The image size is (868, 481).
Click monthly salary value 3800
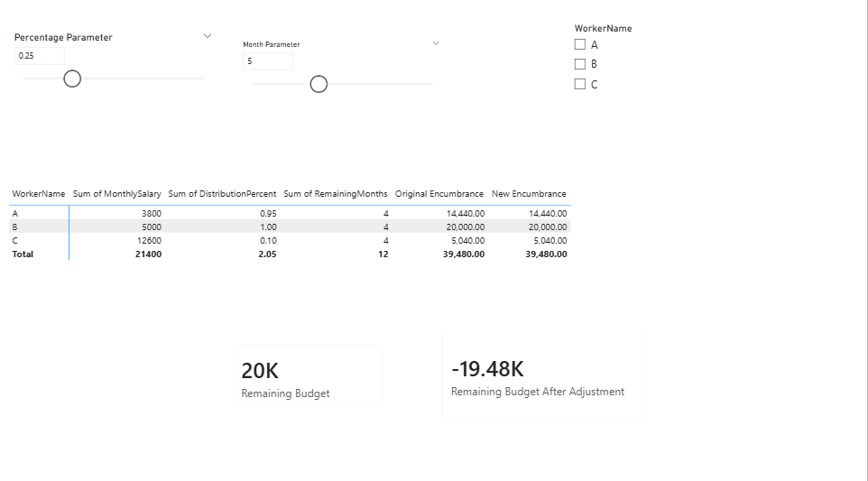(151, 213)
